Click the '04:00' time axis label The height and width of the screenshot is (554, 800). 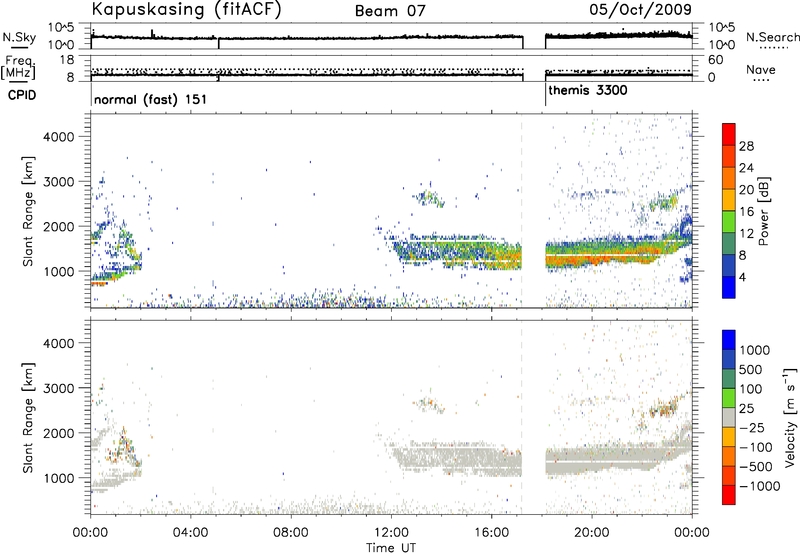(x=191, y=533)
